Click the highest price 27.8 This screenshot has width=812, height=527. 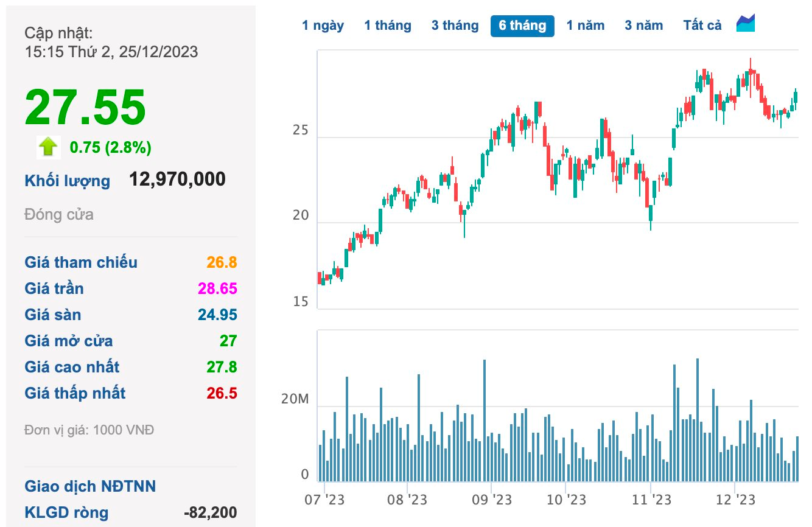coord(222,367)
